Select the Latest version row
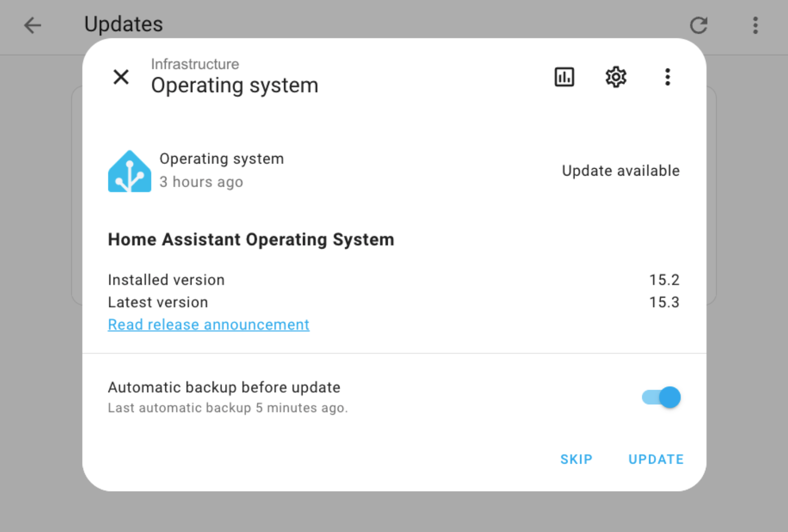 (393, 302)
